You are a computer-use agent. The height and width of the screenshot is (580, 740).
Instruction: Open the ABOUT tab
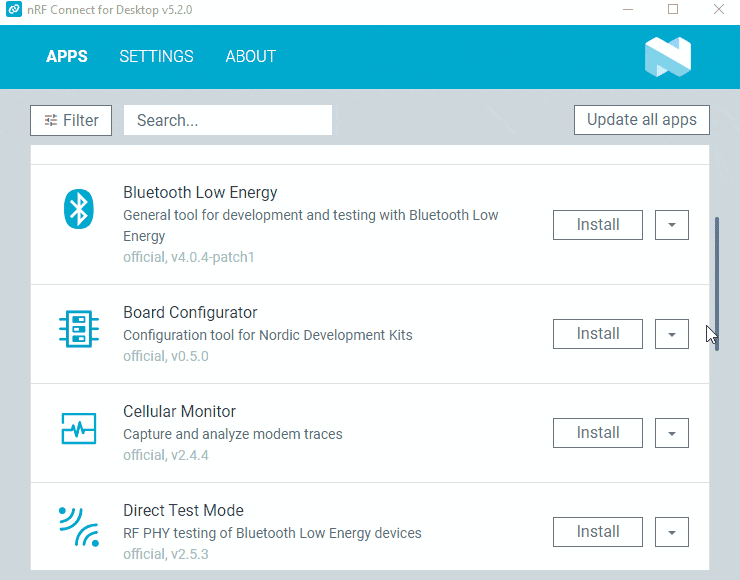click(251, 57)
